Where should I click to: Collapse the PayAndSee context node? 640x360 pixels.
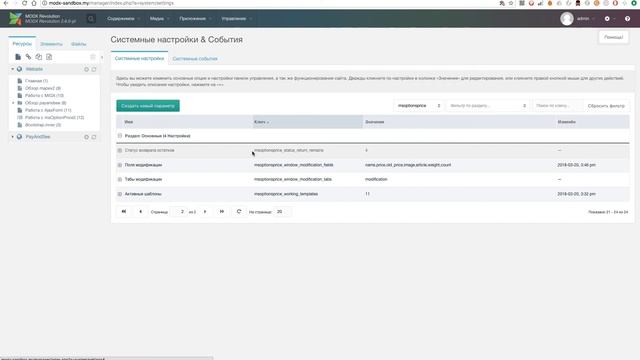point(13,137)
